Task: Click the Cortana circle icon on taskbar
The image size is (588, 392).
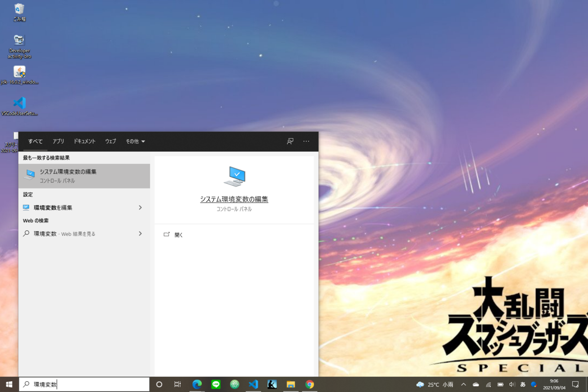Action: (159, 385)
